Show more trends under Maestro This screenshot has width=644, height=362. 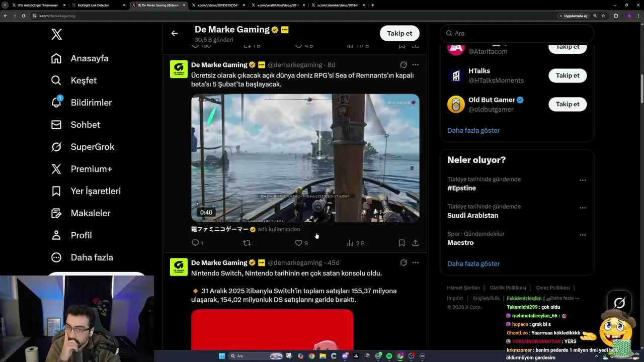coord(473,263)
